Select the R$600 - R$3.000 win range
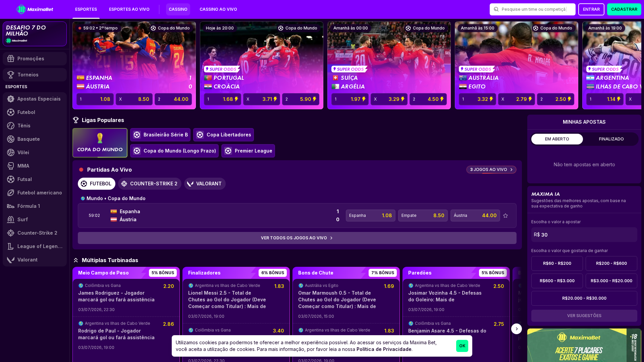 coord(557,281)
